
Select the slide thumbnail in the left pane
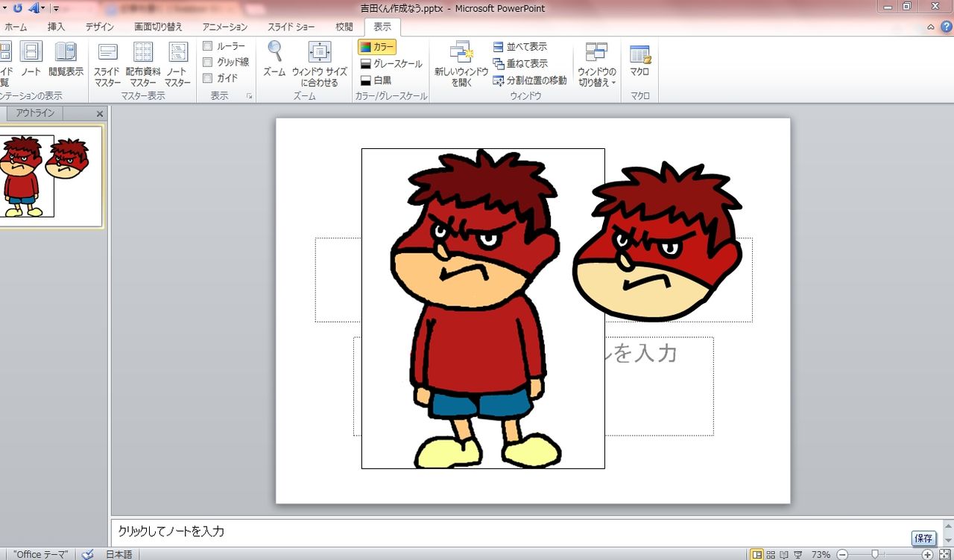click(51, 176)
